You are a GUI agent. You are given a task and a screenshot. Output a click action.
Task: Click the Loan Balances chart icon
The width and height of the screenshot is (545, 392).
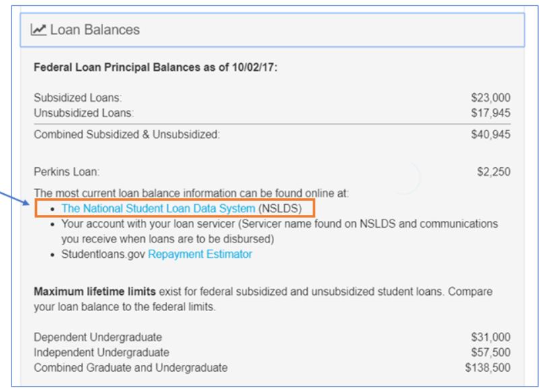click(x=38, y=30)
